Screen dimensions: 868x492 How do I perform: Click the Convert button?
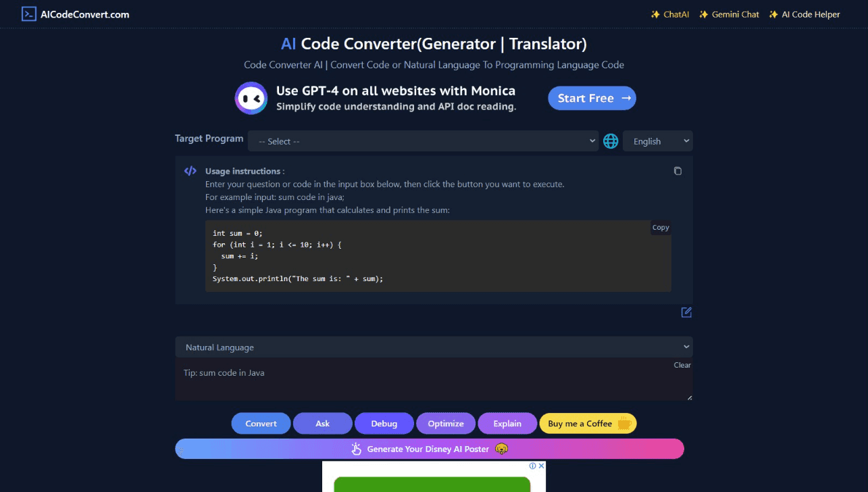(x=261, y=424)
